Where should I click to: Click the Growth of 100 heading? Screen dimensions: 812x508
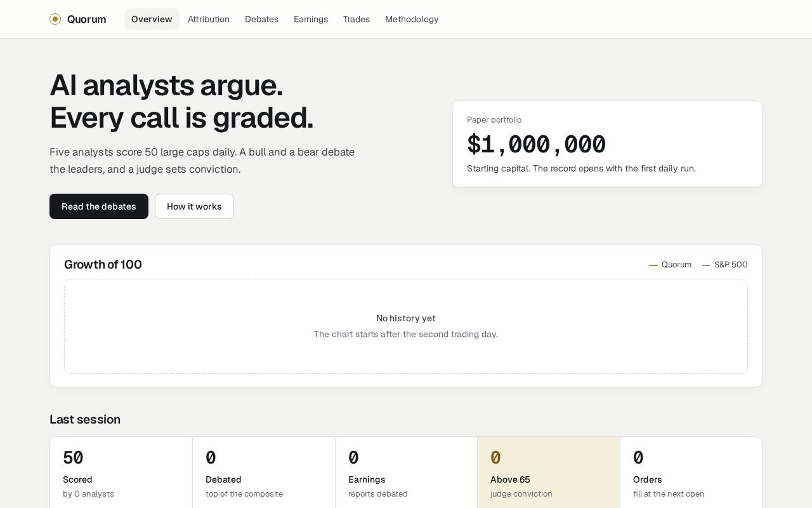click(x=103, y=265)
